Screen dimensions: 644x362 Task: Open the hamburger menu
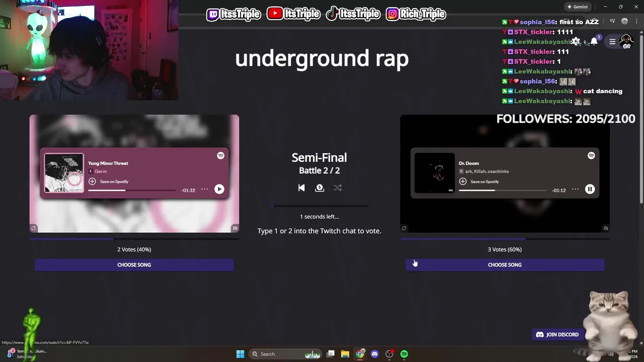612,42
